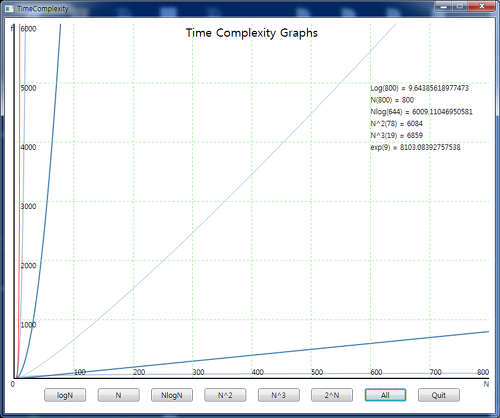Click the 300 x-axis label
Viewport: 500px width, 418px height.
tap(198, 372)
